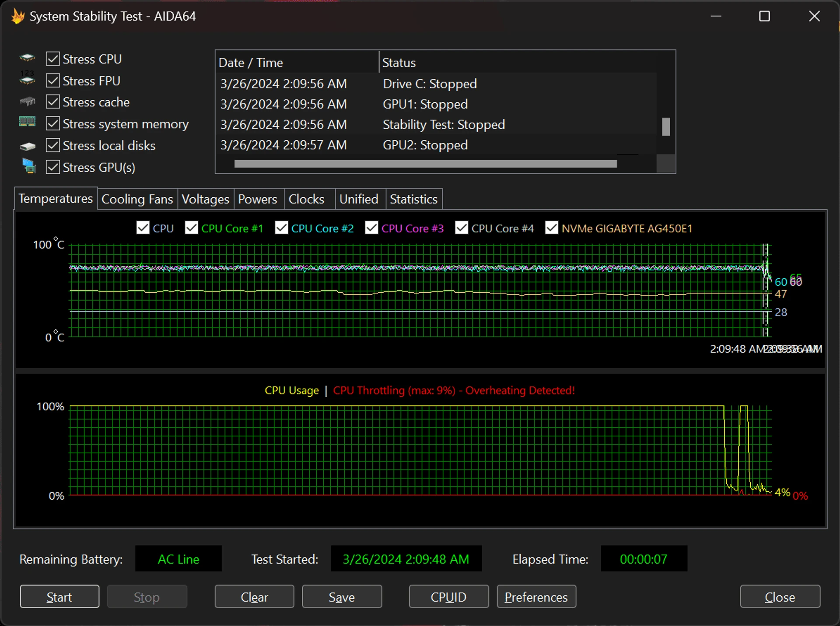Image resolution: width=840 pixels, height=626 pixels.
Task: Click the yellow CPU Usage legend label
Action: [x=292, y=390]
